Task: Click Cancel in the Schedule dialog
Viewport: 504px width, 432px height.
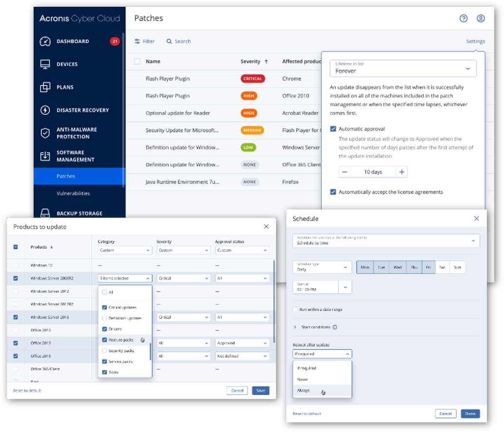Action: coord(446,414)
